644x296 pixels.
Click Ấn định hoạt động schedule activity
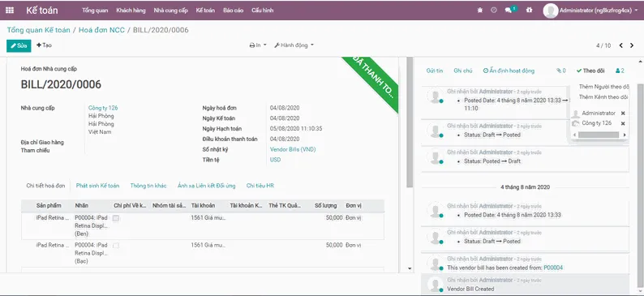tap(509, 71)
